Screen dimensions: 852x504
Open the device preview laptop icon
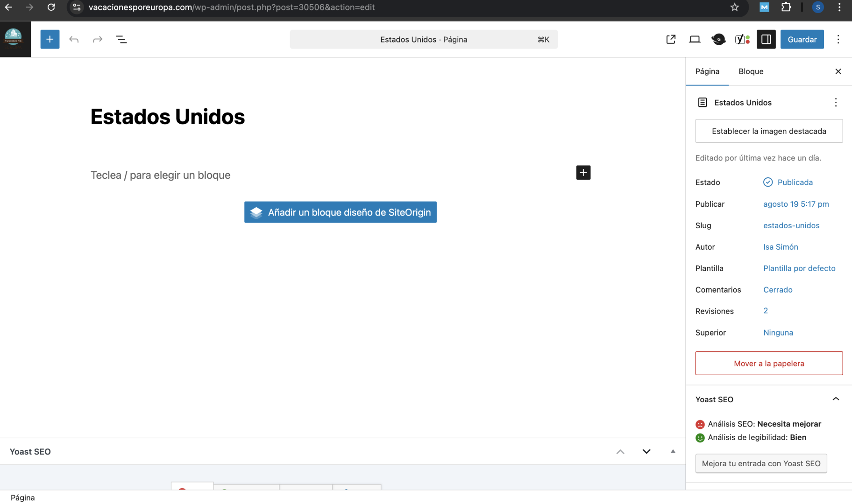(x=695, y=39)
